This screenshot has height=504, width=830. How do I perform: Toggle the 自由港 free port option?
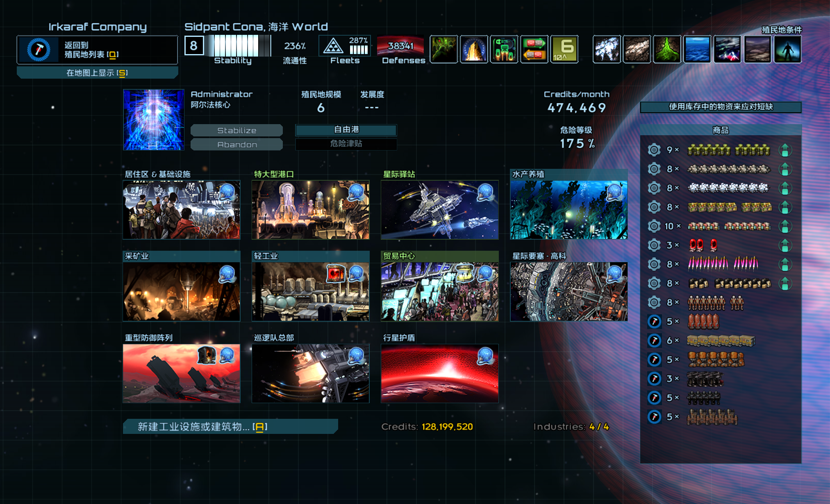tap(346, 130)
